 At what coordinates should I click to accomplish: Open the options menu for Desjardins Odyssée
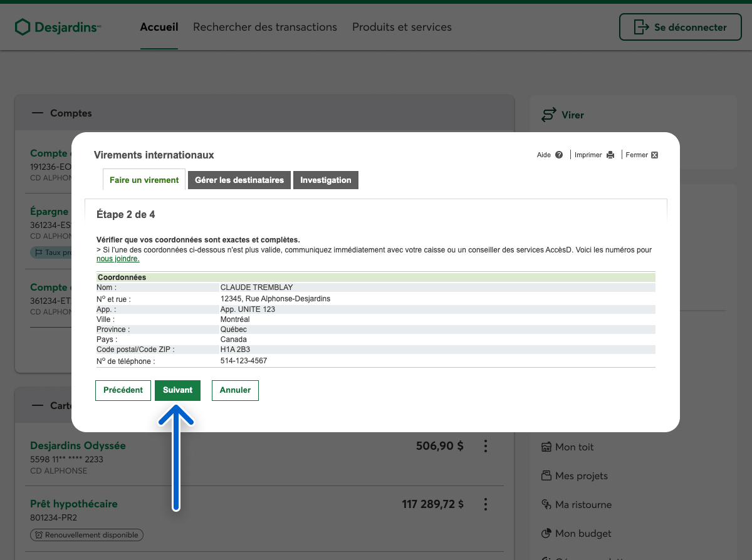click(x=485, y=446)
